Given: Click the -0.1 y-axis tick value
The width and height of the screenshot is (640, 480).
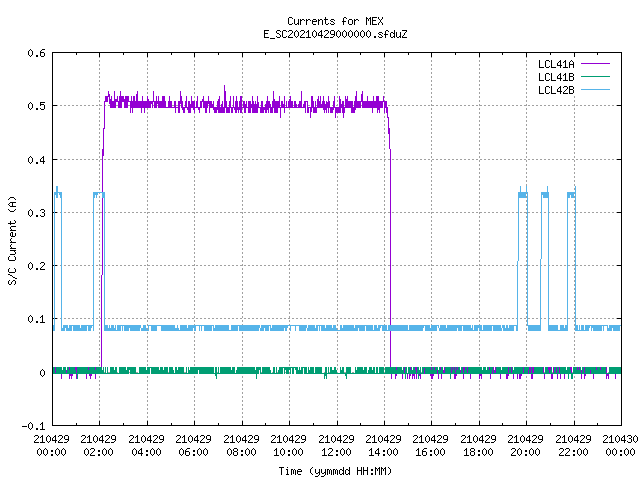Looking at the screenshot, I should coord(33,426).
